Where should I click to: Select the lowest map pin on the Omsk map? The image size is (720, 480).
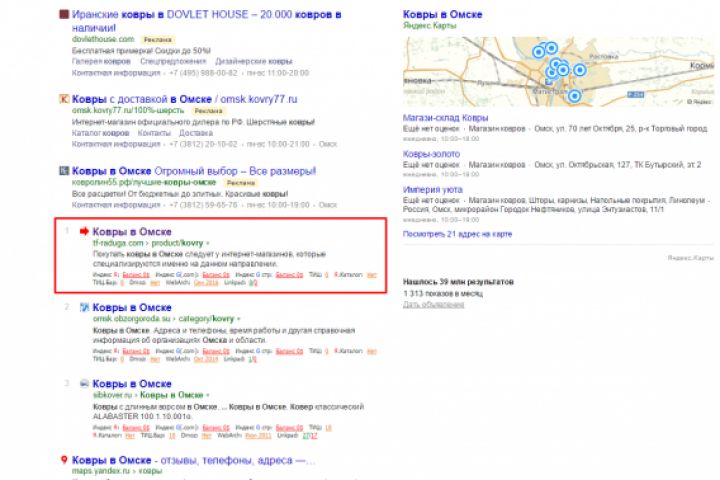tap(574, 96)
